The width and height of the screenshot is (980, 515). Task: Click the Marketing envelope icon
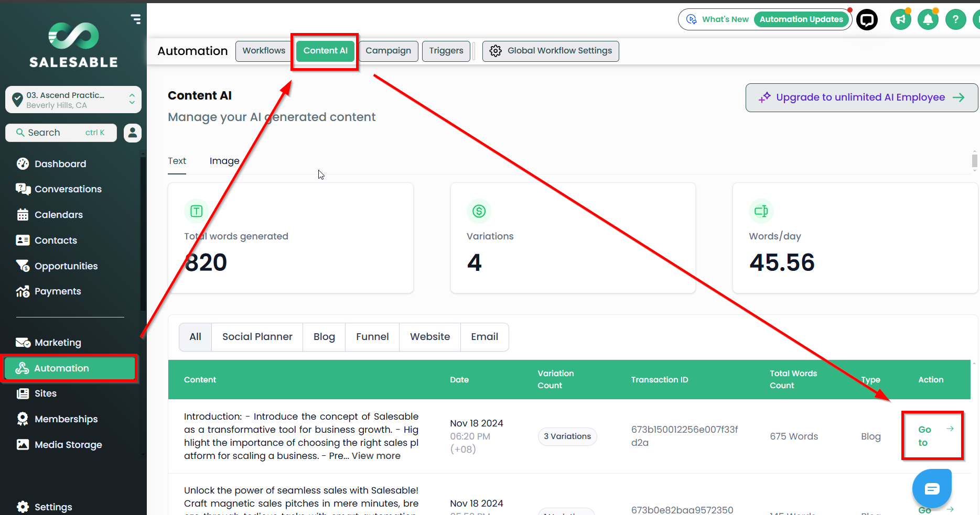click(x=23, y=343)
